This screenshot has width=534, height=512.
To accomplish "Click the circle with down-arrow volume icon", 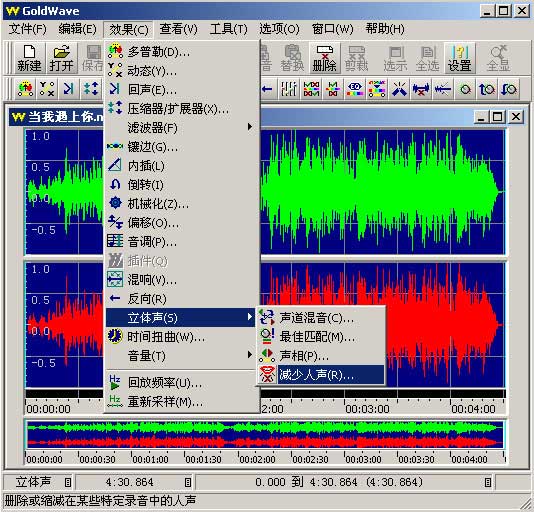I will tap(509, 89).
